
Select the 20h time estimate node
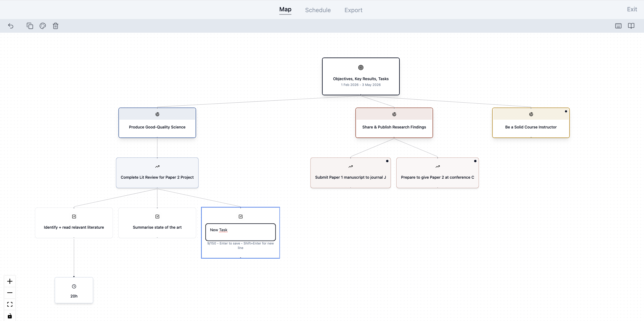(x=74, y=290)
